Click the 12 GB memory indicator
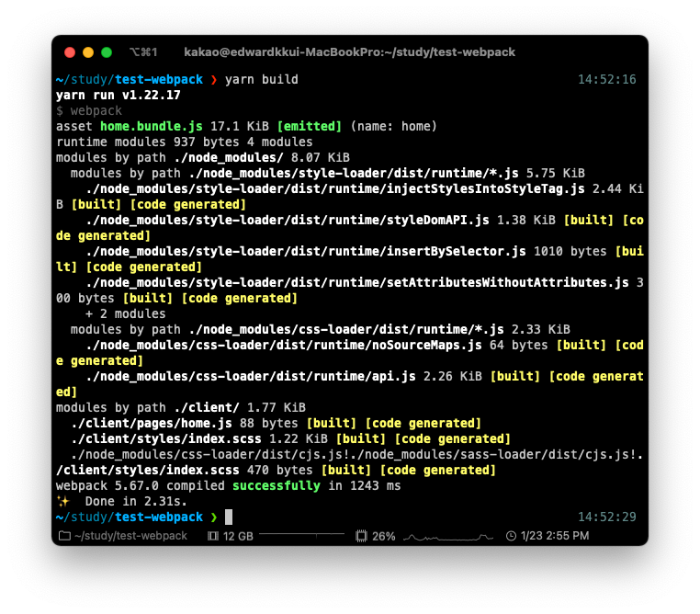This screenshot has height=614, width=700. (x=238, y=536)
